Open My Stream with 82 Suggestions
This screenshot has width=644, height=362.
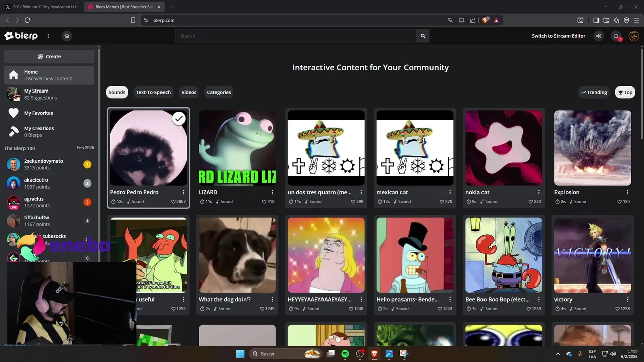(x=49, y=94)
